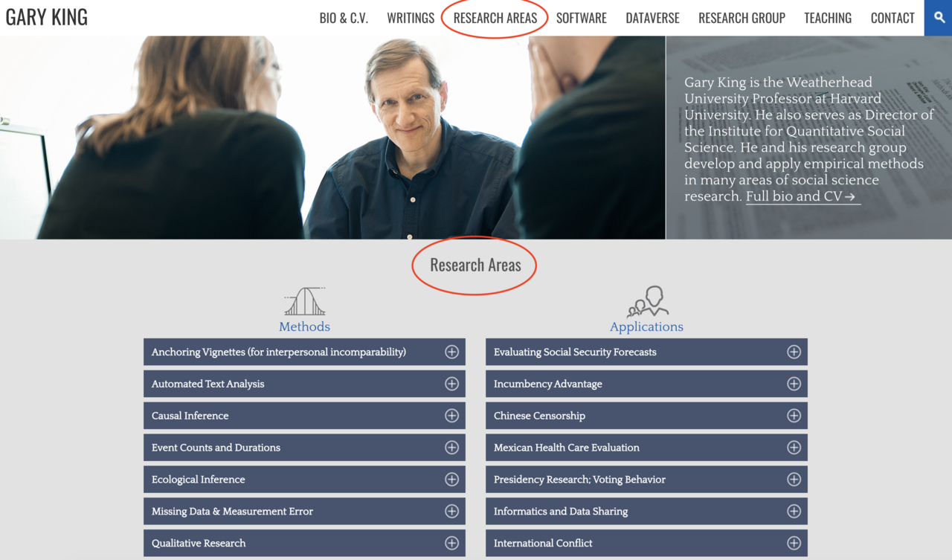Click plus icon beside Evaluating Social Security Forecasts

pos(794,352)
